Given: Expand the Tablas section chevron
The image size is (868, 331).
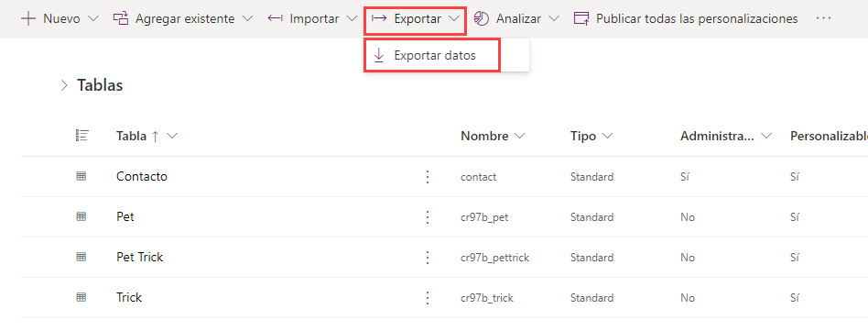Looking at the screenshot, I should pos(64,85).
